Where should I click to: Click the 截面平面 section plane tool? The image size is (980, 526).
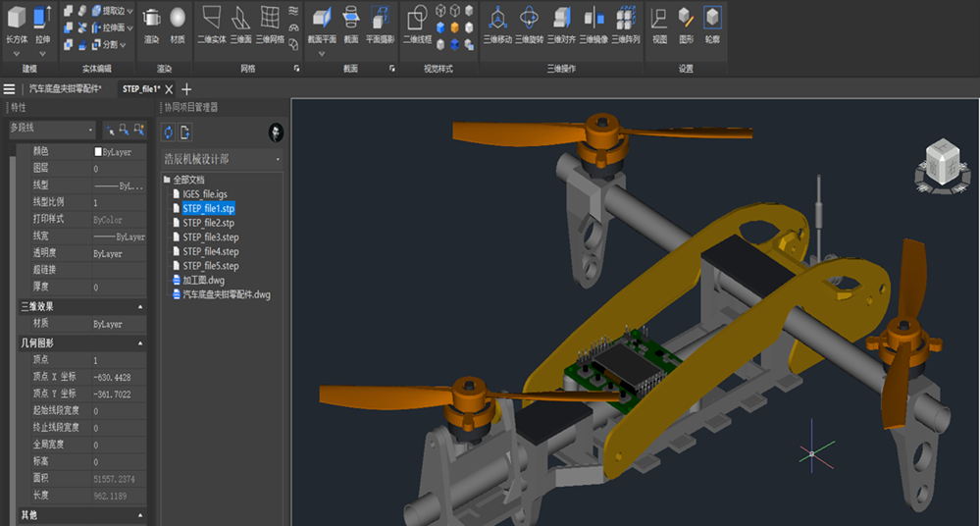pyautogui.click(x=322, y=24)
